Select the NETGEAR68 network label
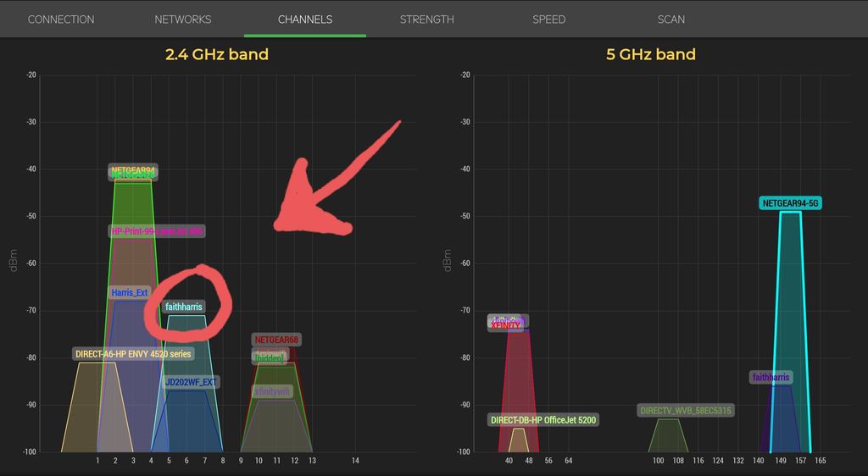The image size is (868, 476). pos(276,340)
